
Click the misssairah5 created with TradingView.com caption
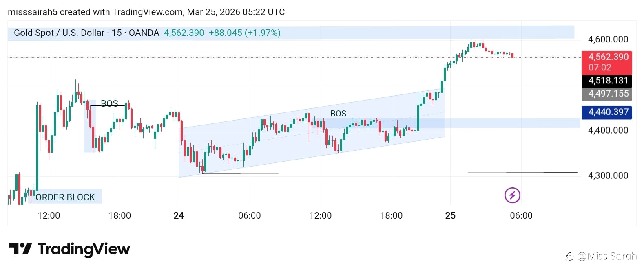click(x=146, y=12)
